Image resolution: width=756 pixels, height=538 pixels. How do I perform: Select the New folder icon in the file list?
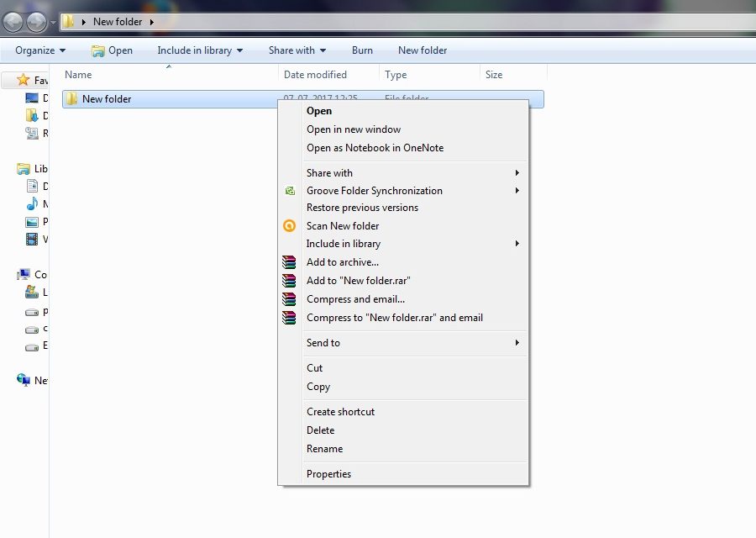coord(74,98)
